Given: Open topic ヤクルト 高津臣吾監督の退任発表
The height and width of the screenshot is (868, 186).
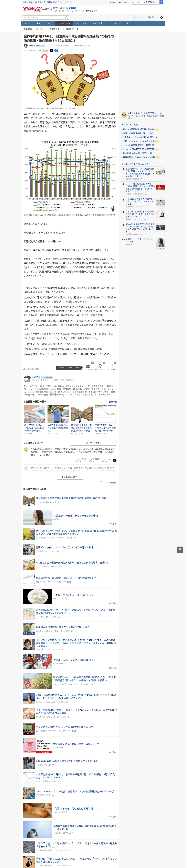Looking at the screenshot, I should coord(138,149).
